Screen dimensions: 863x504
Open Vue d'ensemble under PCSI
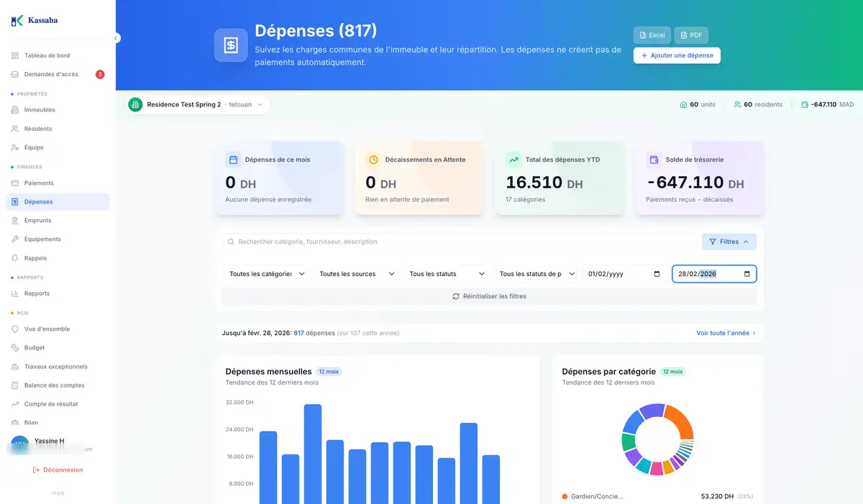(58, 329)
